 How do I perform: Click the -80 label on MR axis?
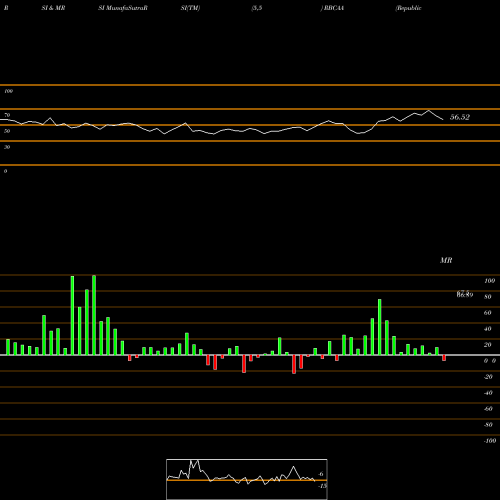coord(488,425)
